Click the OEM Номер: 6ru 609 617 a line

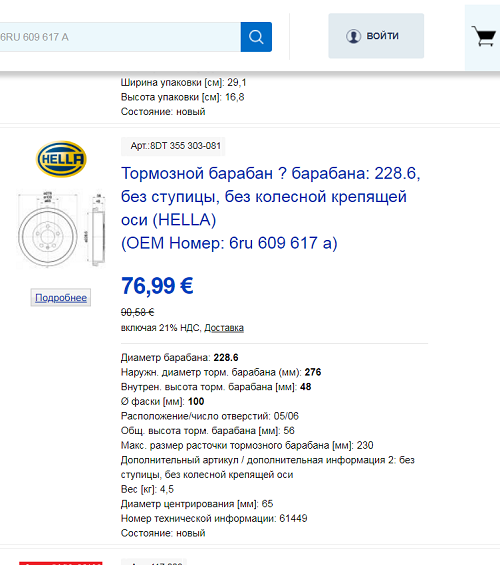pos(229,243)
